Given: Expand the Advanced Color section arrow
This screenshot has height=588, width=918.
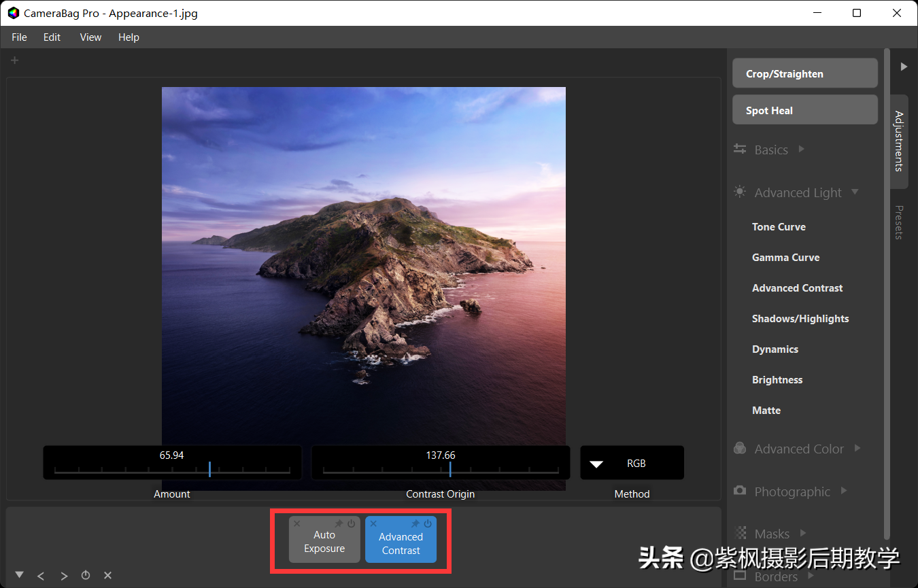Looking at the screenshot, I should tap(857, 448).
